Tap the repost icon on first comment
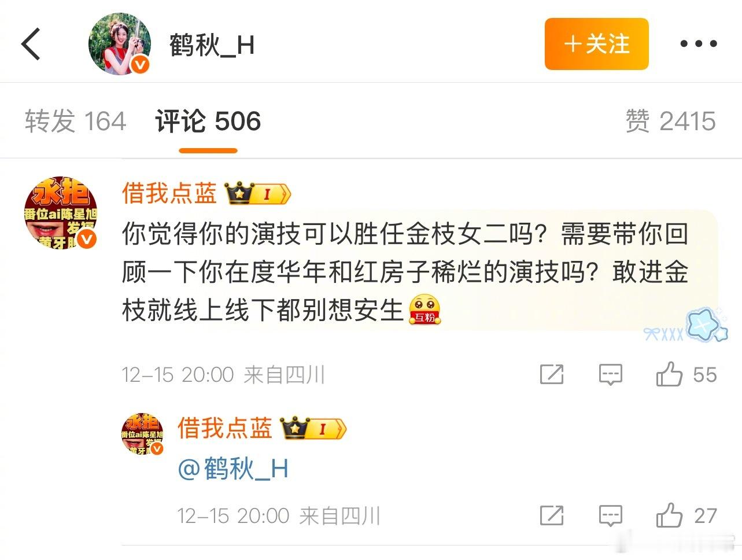This screenshot has height=560, width=742. (x=551, y=375)
